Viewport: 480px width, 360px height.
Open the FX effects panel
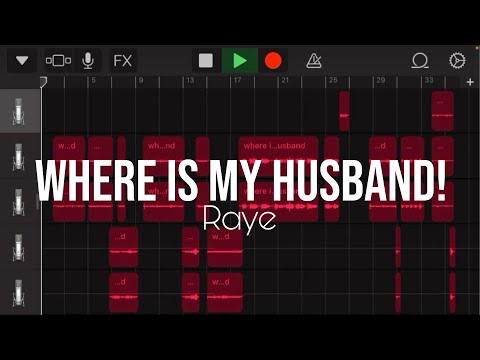click(123, 61)
